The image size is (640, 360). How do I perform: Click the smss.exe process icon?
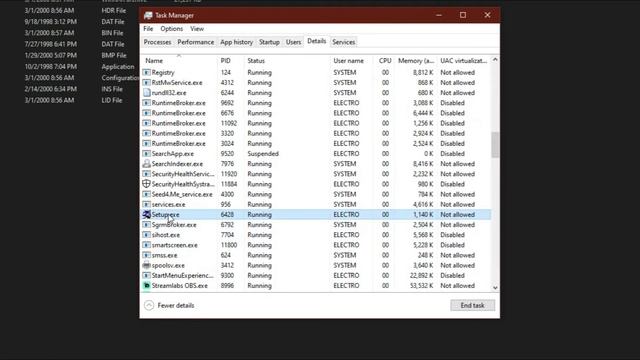pos(146,255)
